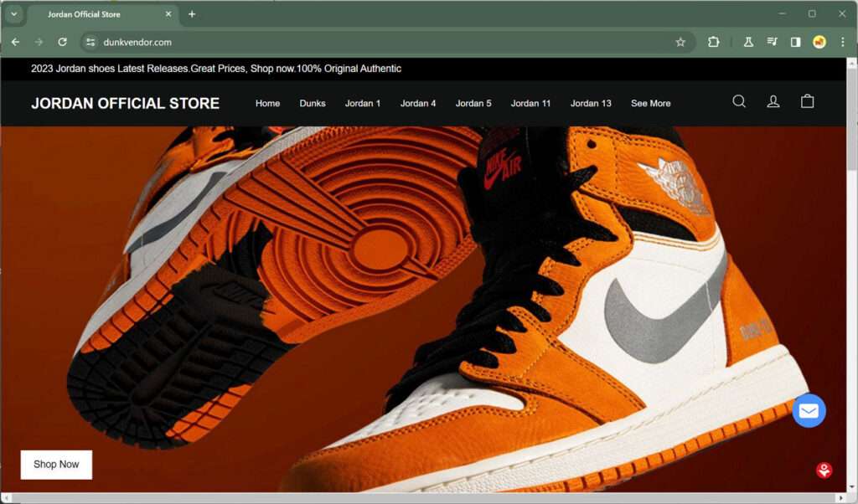Screen dimensions: 858x504
Task: View site information icon in address bar
Action: (90, 42)
